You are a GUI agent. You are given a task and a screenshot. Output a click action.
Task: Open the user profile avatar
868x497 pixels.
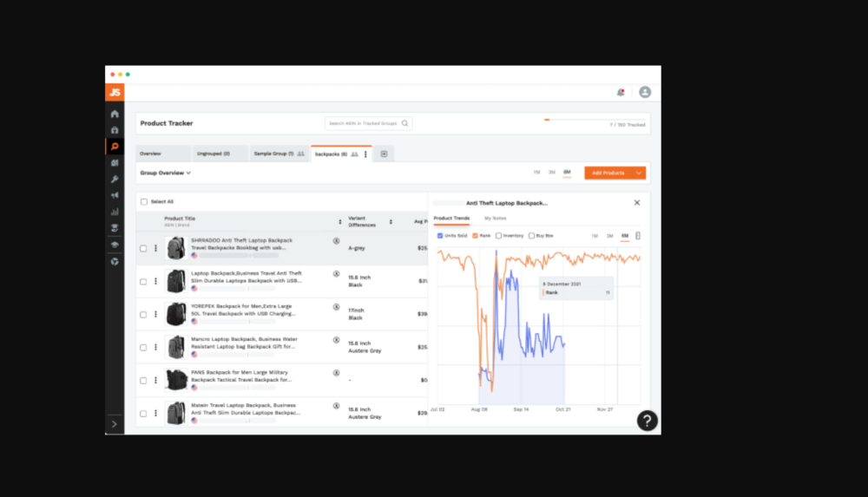pos(645,92)
